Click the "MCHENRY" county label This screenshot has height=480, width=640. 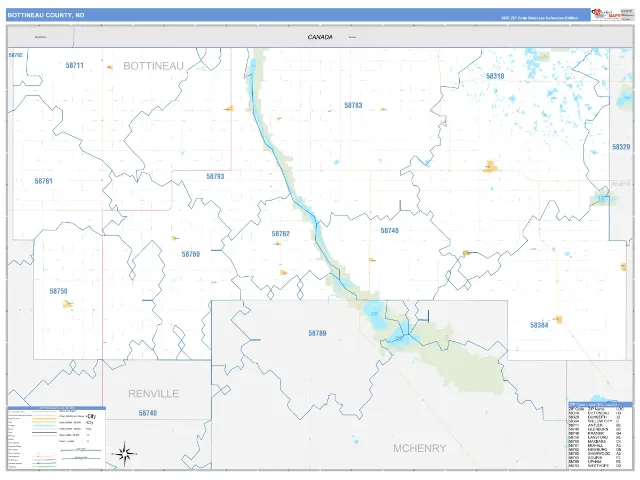tap(420, 448)
